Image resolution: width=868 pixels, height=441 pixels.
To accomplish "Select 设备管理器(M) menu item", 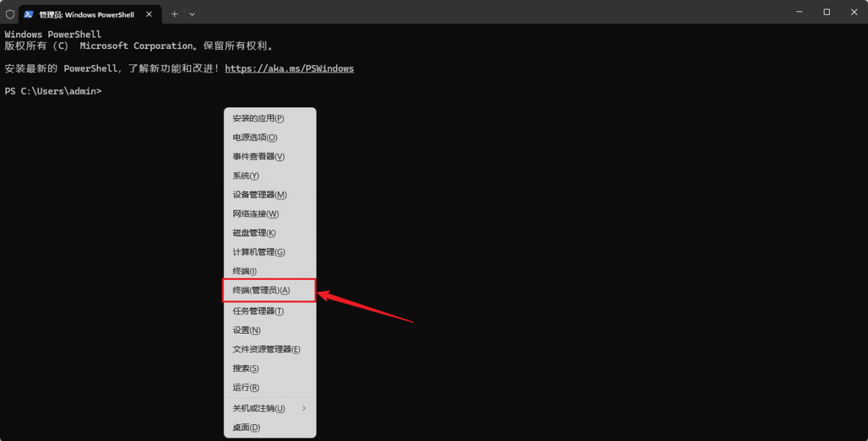I will (x=260, y=195).
